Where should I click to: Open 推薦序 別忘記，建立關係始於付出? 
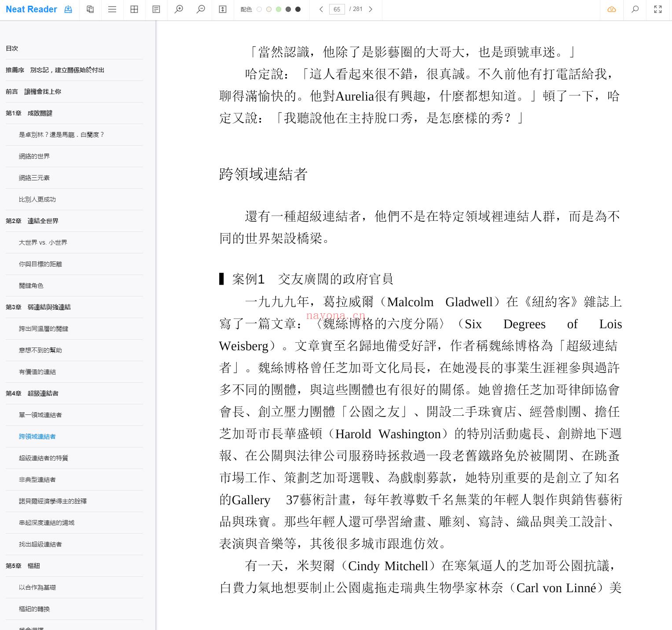tap(55, 70)
